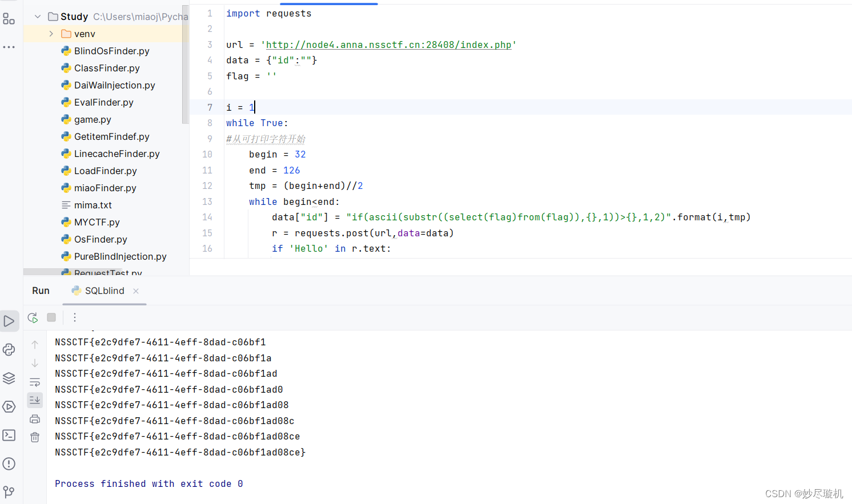Image resolution: width=852 pixels, height=504 pixels.
Task: Stop the running process button
Action: click(51, 317)
